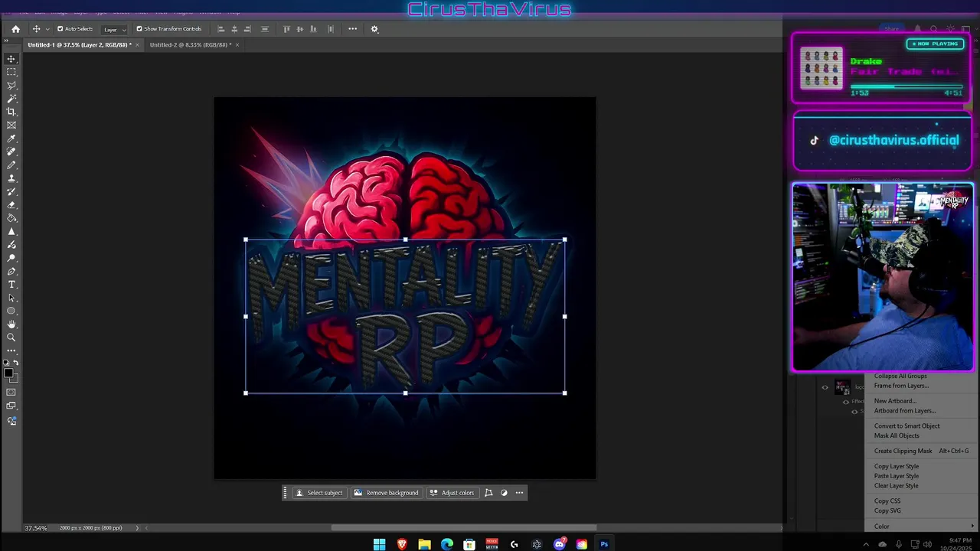
Task: Select the Lasso tool
Action: pos(11,85)
